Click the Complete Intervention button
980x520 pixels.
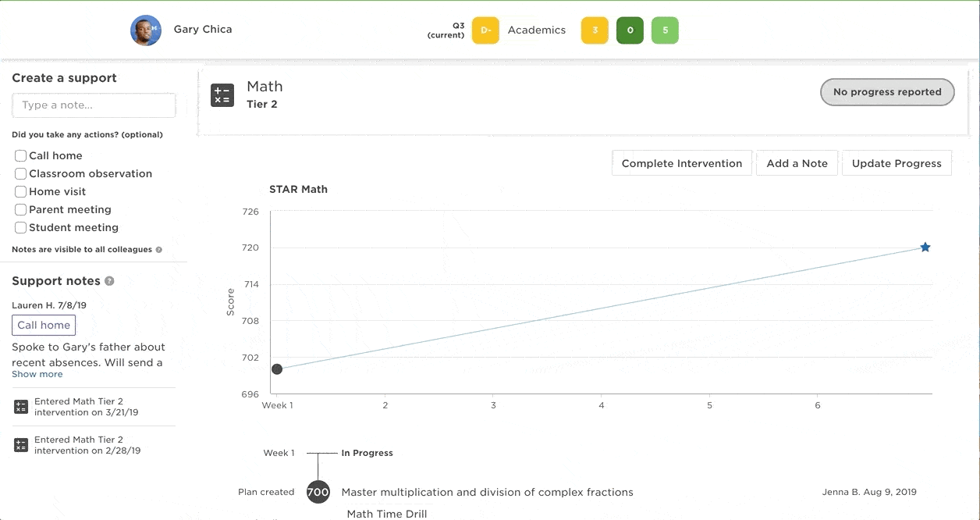click(x=681, y=163)
